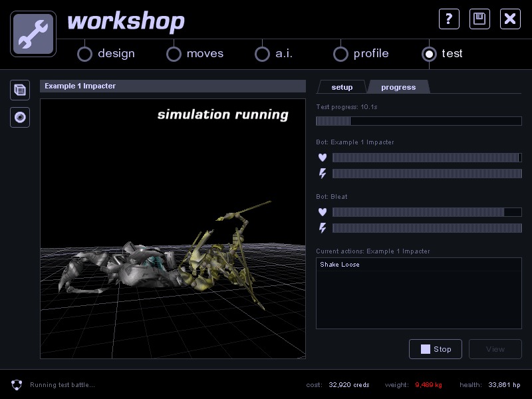Save the bot with the floppy disk icon
The image size is (532, 399).
pos(479,19)
